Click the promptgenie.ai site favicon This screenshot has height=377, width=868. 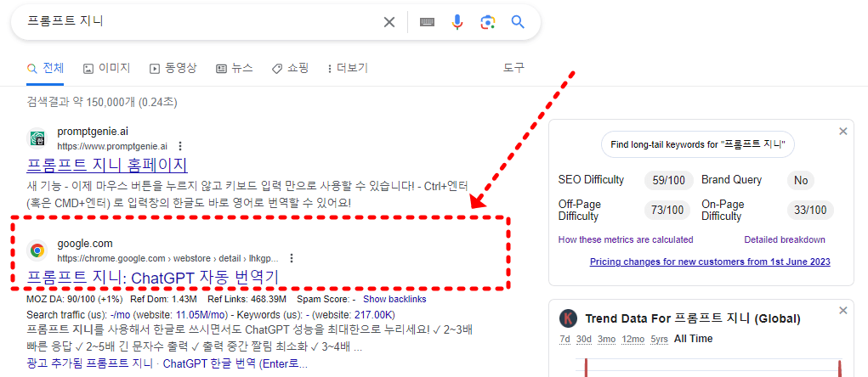pos(37,138)
